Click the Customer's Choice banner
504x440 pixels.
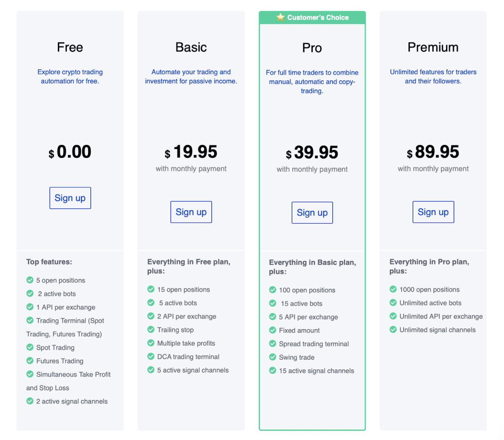[312, 17]
